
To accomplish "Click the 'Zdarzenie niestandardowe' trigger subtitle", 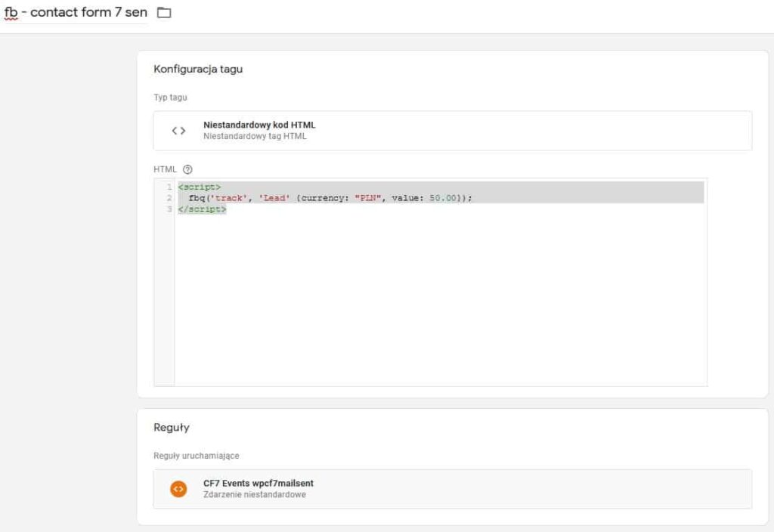I will pos(255,495).
